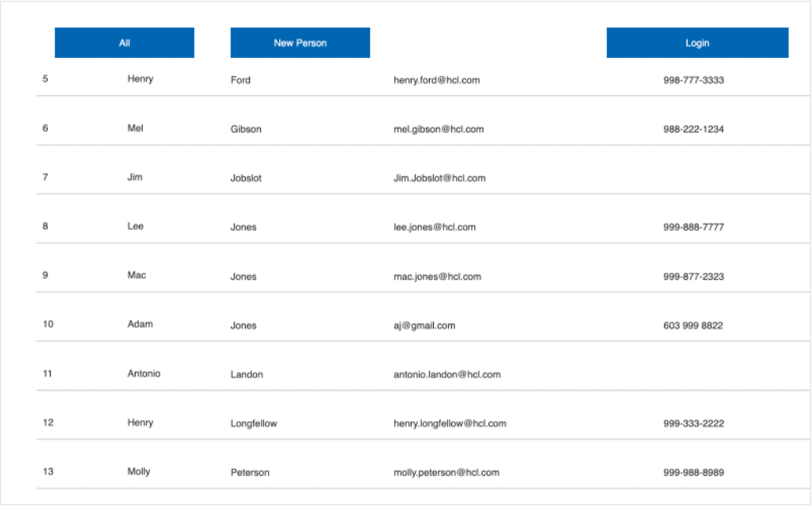Click last name Jobslot
The height and width of the screenshot is (506, 812).
[x=246, y=178]
